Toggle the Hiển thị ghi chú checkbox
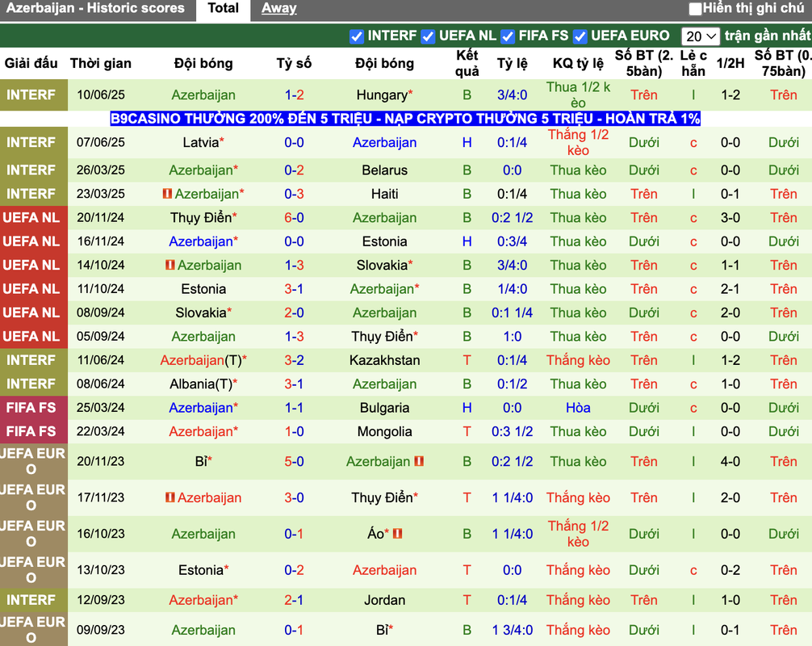This screenshot has height=646, width=812. click(696, 9)
